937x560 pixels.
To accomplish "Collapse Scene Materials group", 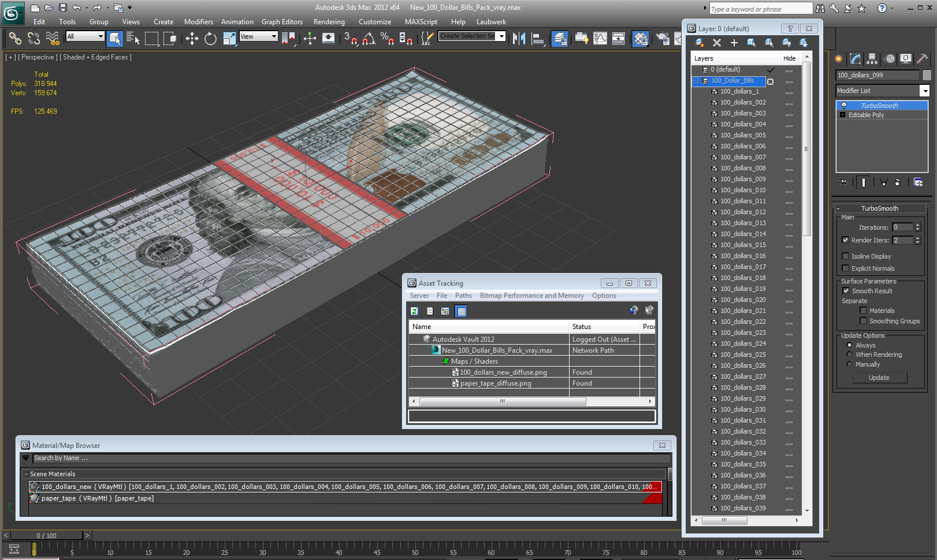I will [26, 474].
